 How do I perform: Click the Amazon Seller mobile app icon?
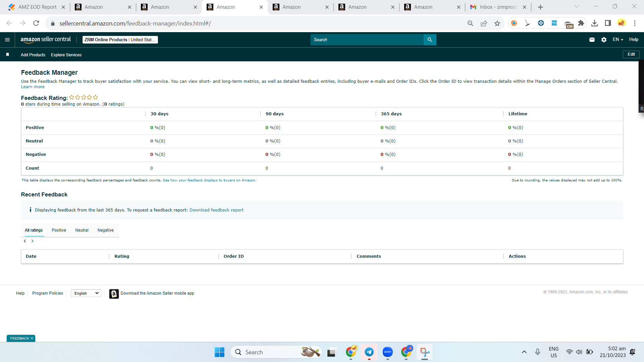tap(114, 294)
